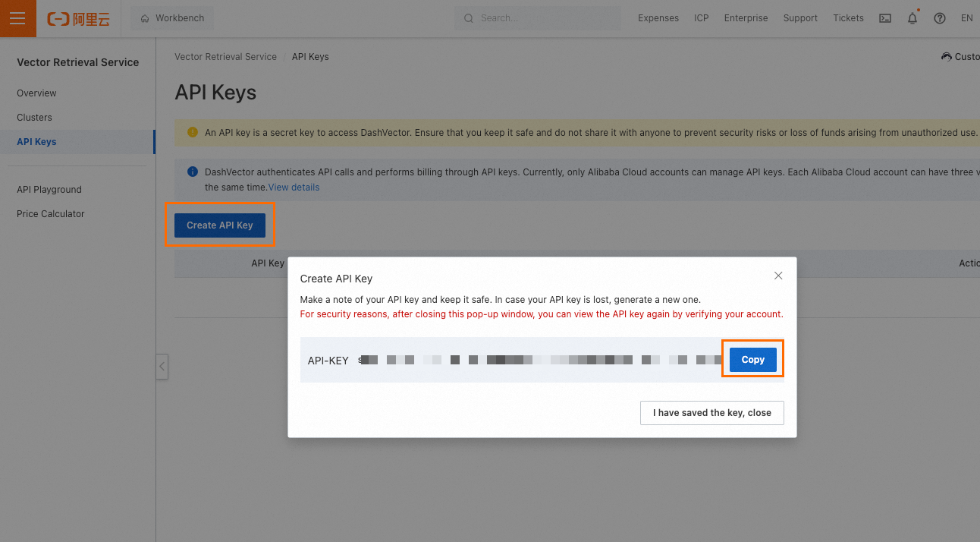Click the blue info icon in notice
The height and width of the screenshot is (542, 980).
tap(193, 172)
